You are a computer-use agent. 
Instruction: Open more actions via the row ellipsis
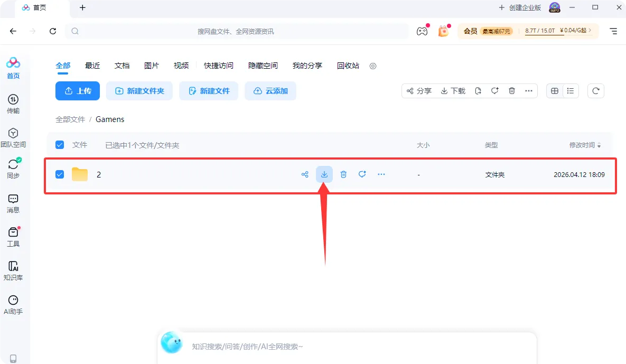[x=381, y=174]
